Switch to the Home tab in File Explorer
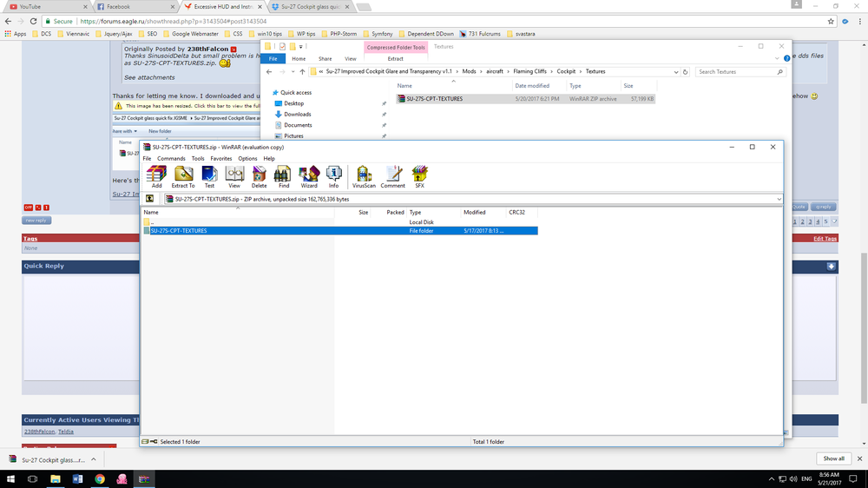 pos(299,58)
